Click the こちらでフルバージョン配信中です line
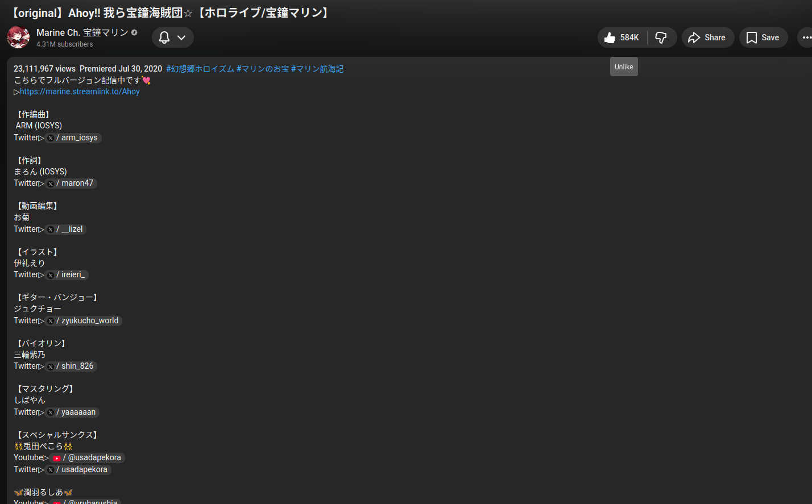This screenshot has height=504, width=812. tap(82, 80)
